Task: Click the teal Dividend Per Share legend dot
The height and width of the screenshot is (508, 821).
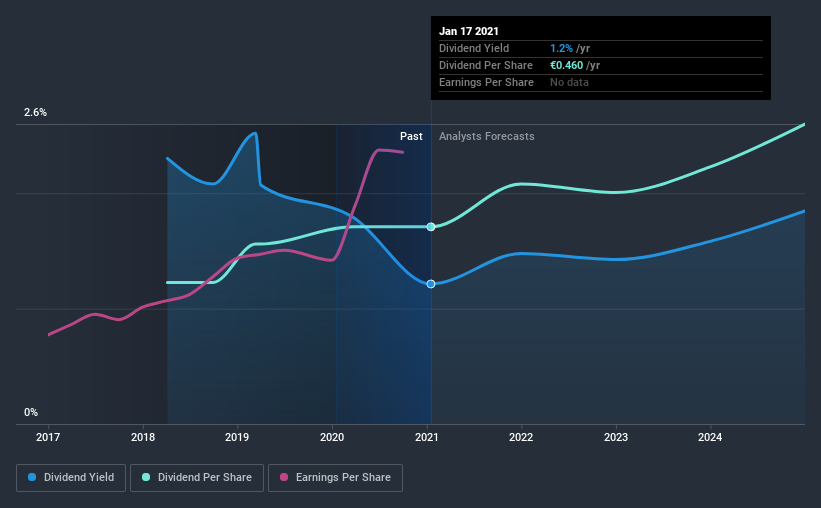Action: (146, 477)
